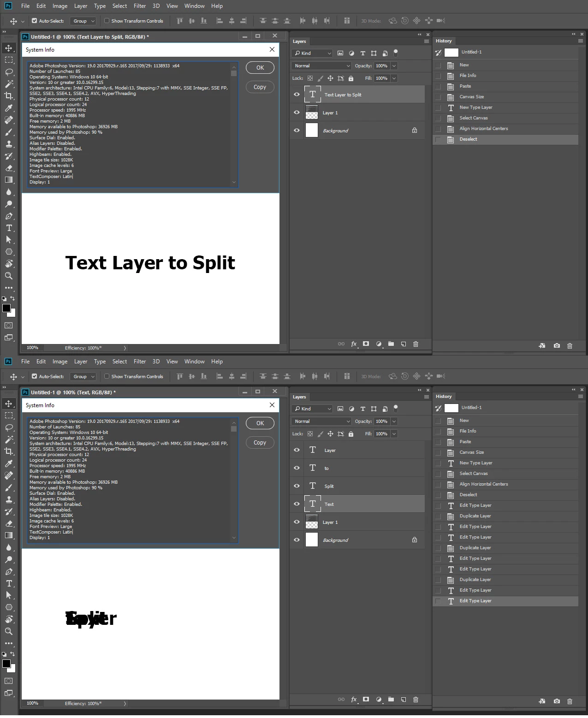Choose the Horizontal Type tool in lower window

[9, 583]
